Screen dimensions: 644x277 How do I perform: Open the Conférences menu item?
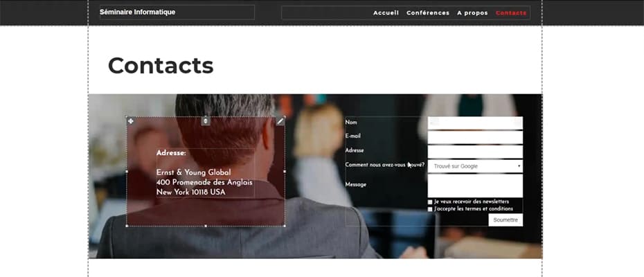[x=428, y=12]
